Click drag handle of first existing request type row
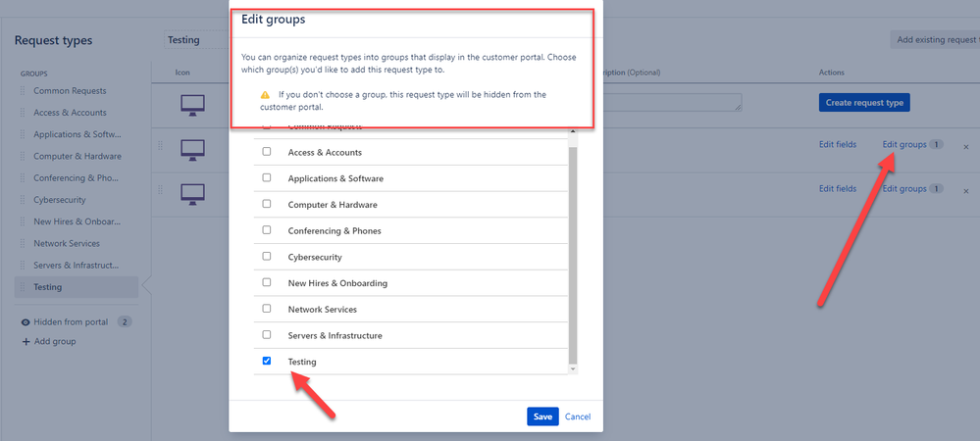Screen dimensions: 980x441 click(160, 146)
